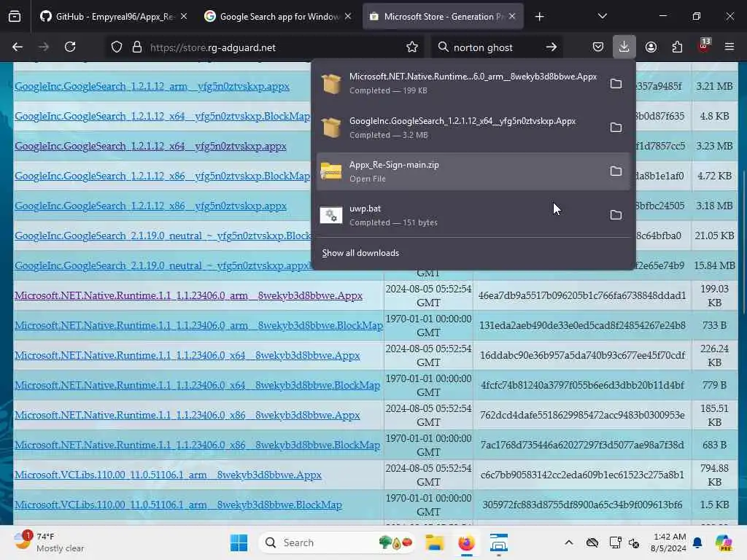Click the cloud sync tray icon
The height and width of the screenshot is (560, 747).
pos(592,542)
